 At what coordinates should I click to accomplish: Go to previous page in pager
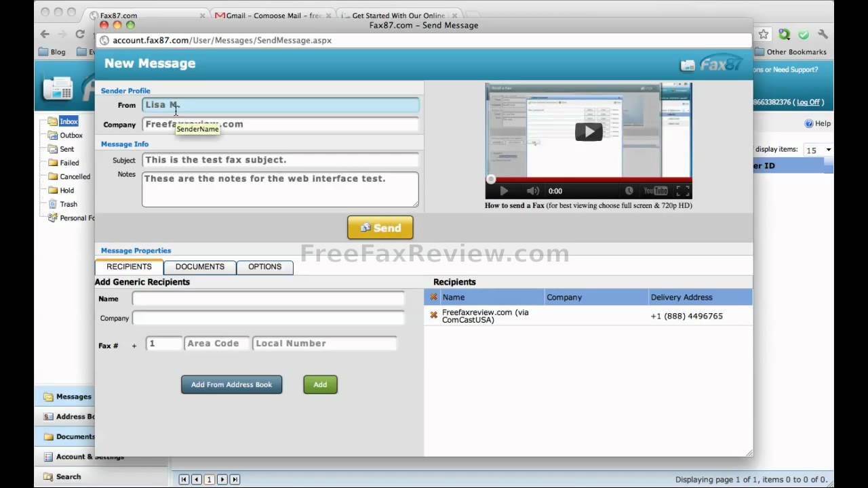196,479
